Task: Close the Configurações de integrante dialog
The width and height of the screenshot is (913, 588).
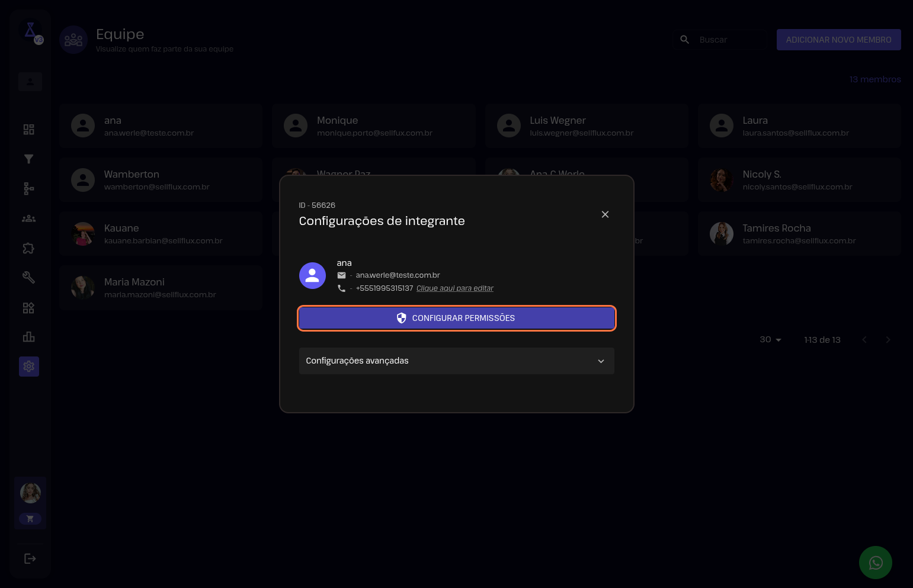Action: click(x=605, y=214)
